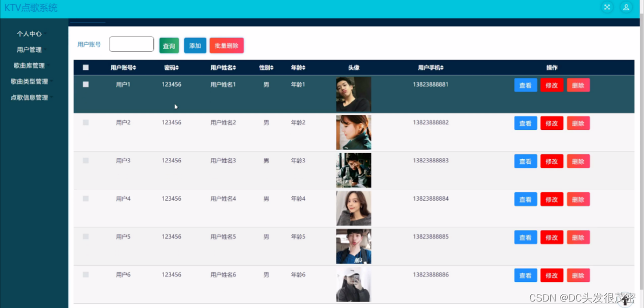
Task: Click 删除 for 用户2
Action: 578,123
